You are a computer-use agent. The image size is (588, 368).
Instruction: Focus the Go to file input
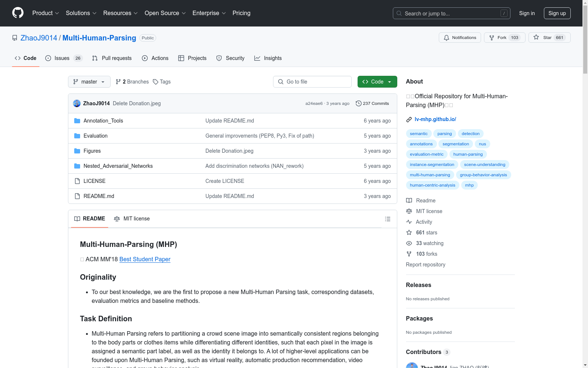tap(312, 82)
